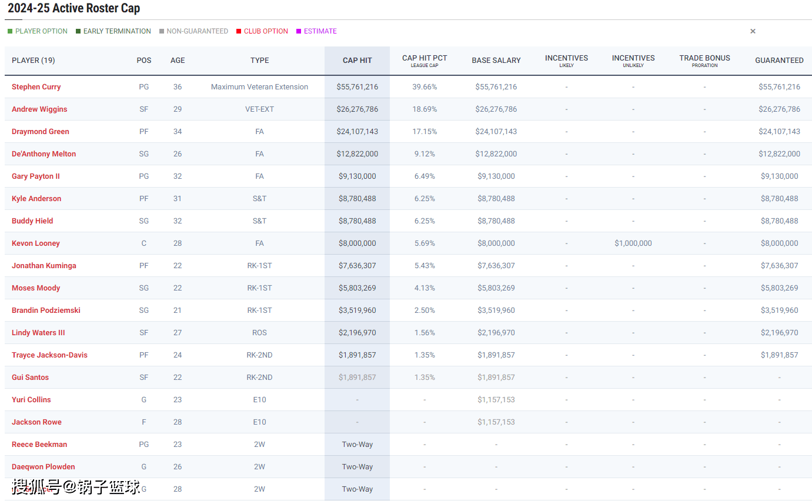812x504 pixels.
Task: Click the Maximum Veteran Extension type cell
Action: click(259, 86)
